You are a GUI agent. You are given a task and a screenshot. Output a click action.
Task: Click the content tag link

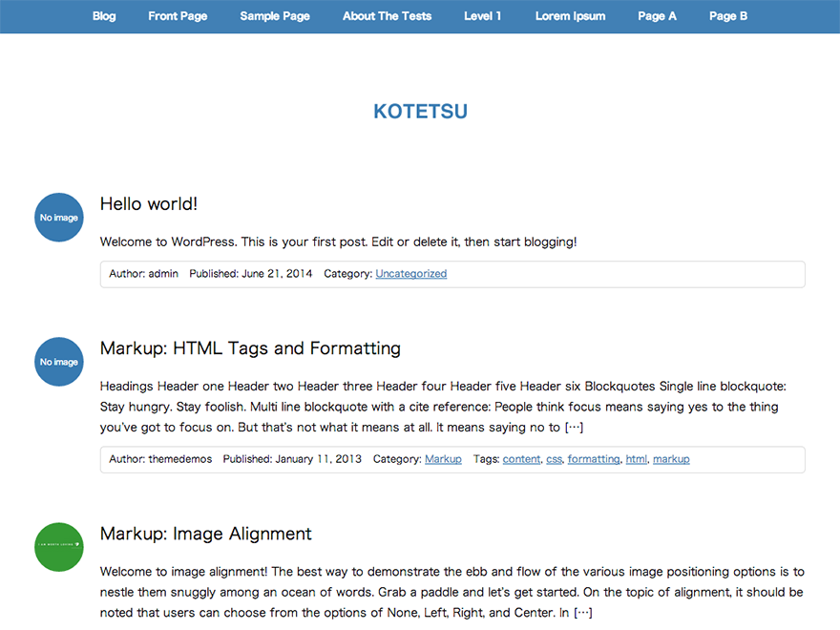click(x=521, y=459)
